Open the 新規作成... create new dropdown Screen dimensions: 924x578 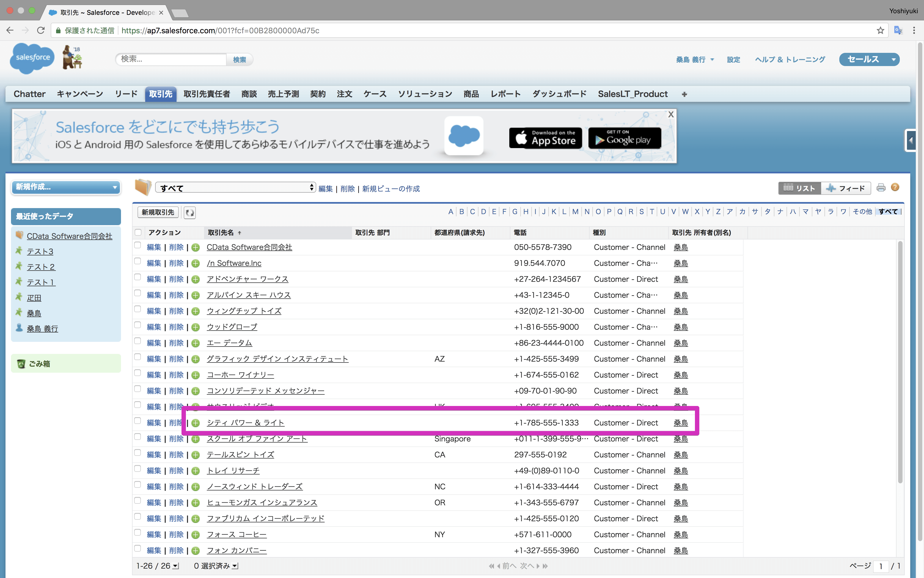[66, 187]
